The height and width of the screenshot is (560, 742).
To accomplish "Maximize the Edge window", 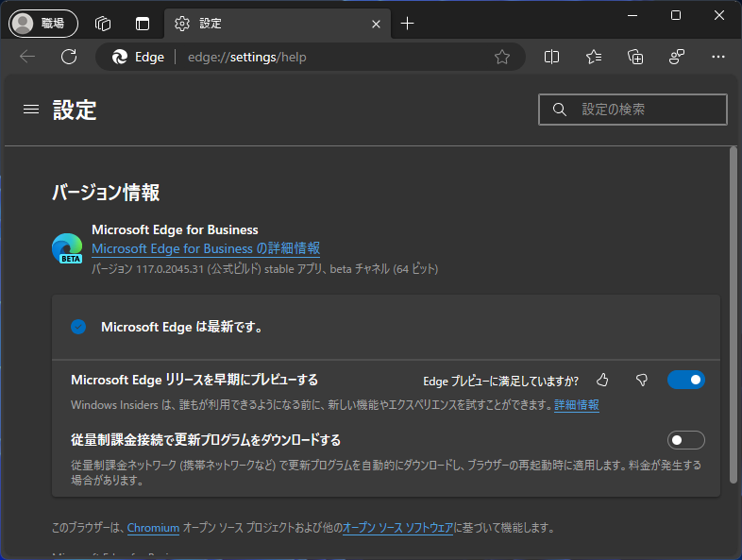I will click(676, 16).
